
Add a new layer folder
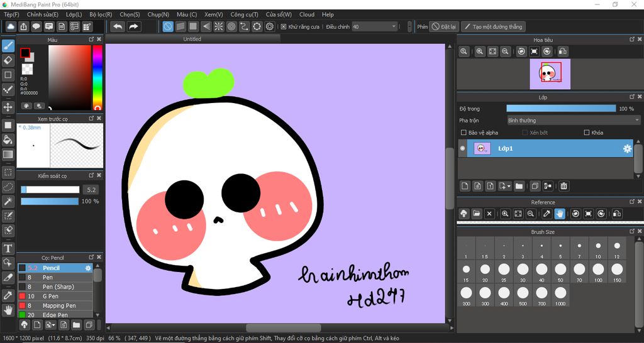(519, 186)
